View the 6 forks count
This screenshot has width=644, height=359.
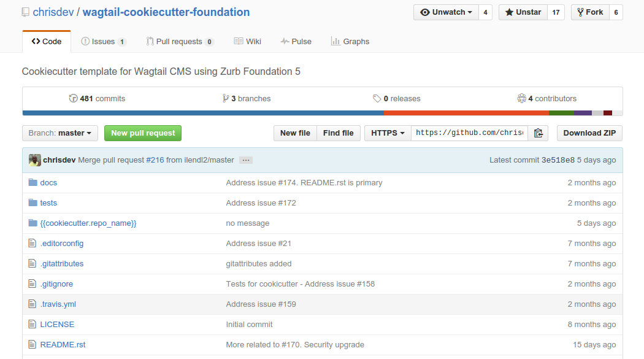(x=616, y=12)
